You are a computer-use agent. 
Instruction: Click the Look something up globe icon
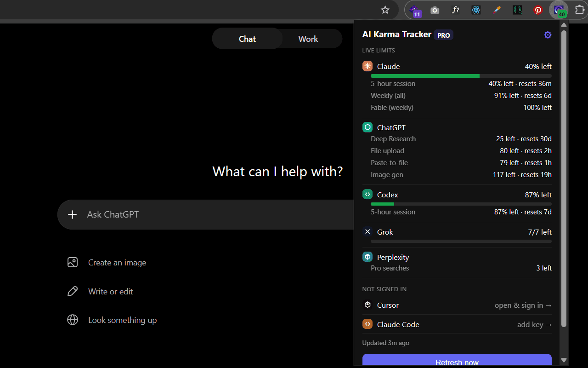[73, 320]
